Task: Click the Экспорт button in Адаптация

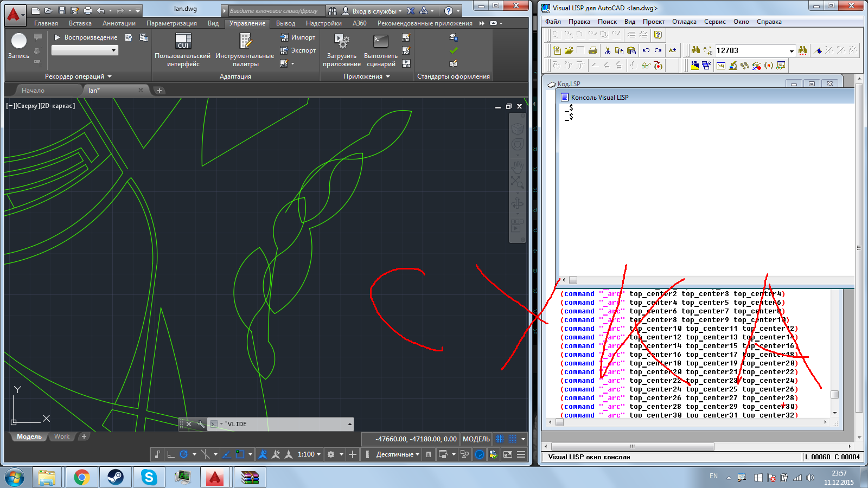Action: 298,50
